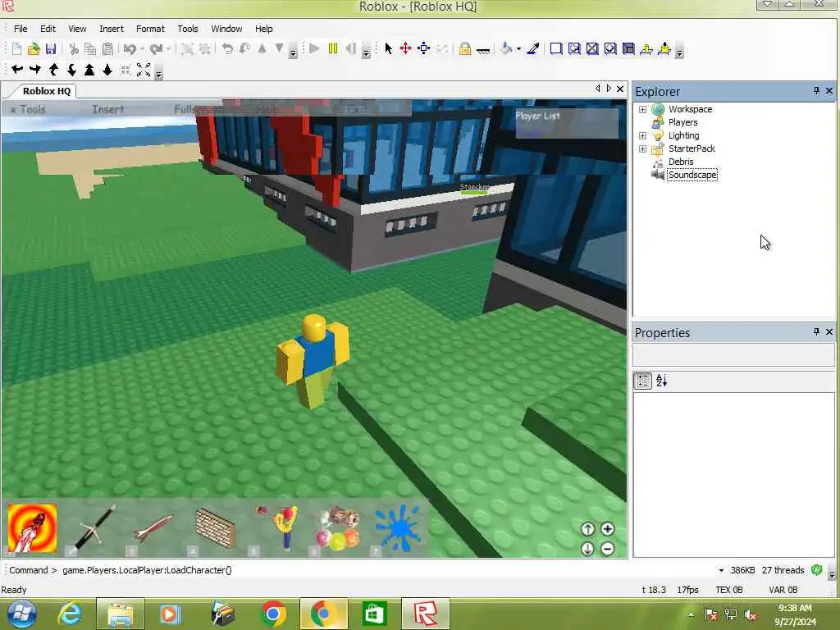Click the camera tilt down curved arrow

click(x=71, y=70)
